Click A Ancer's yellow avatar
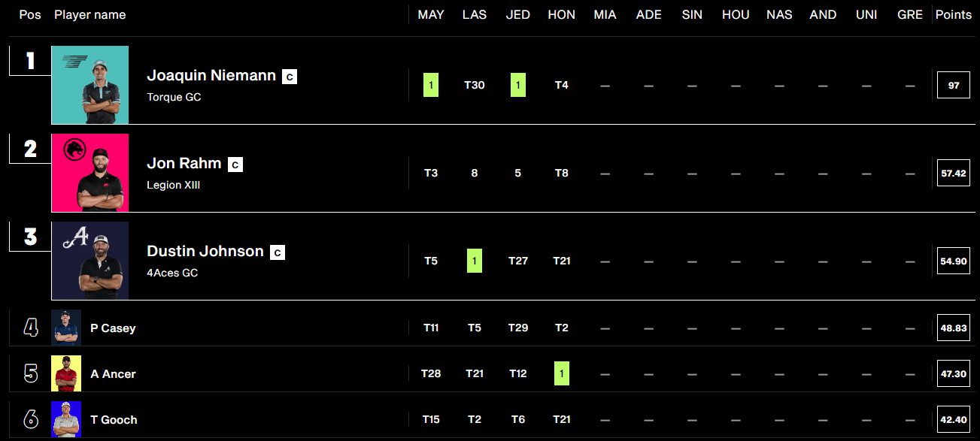The image size is (980, 441). (66, 373)
